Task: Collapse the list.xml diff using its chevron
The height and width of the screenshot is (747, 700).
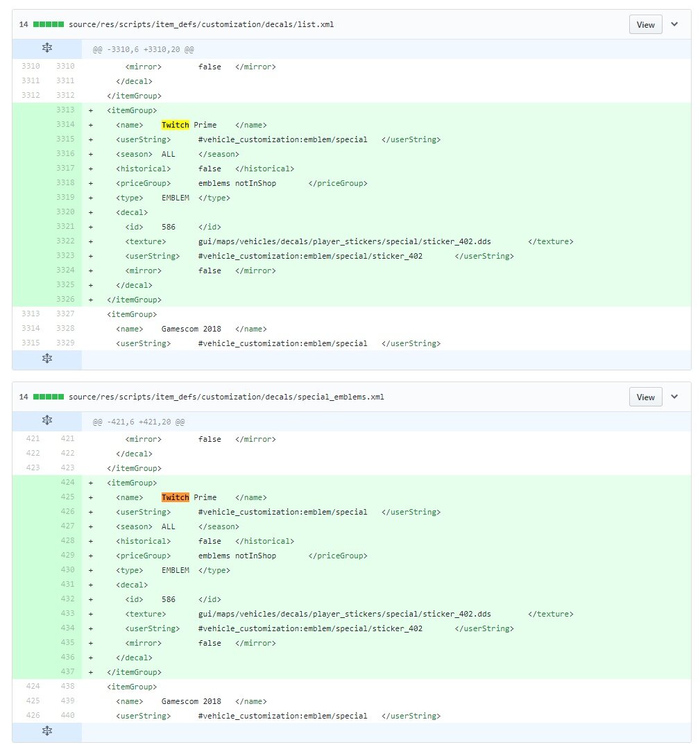Action: click(674, 24)
